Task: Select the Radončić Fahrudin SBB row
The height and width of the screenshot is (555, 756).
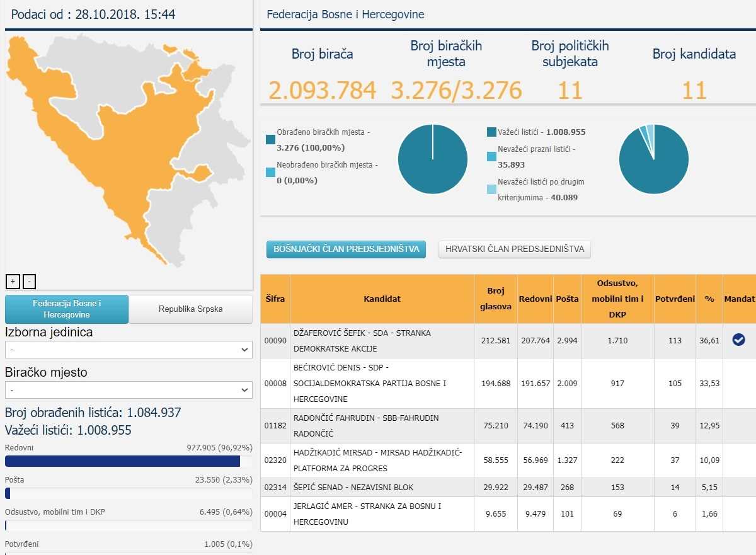Action: pos(382,426)
